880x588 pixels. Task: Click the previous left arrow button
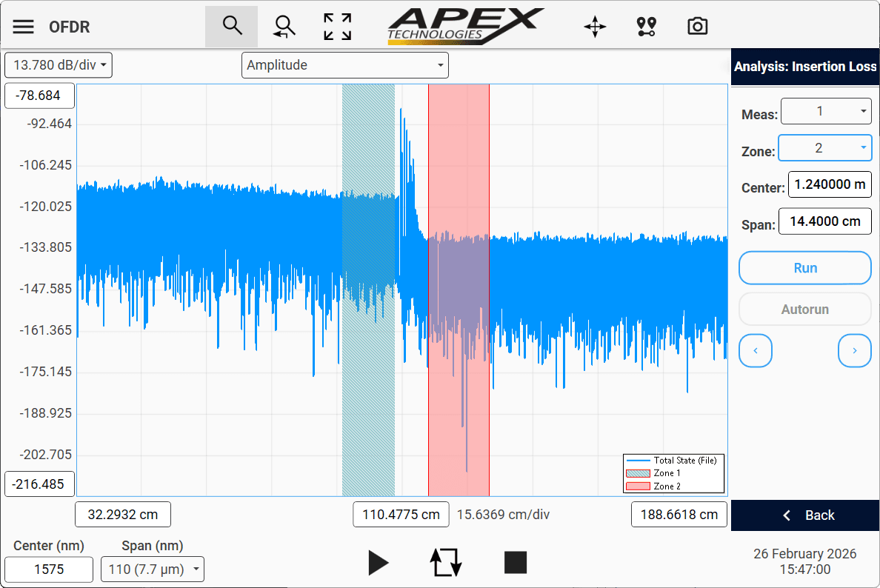(x=756, y=351)
